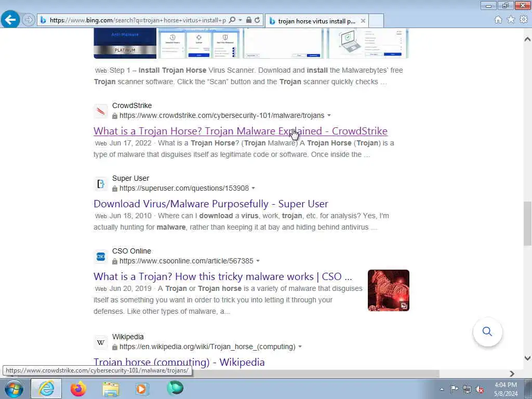Close the trojan horse virus search tab
This screenshot has width=532, height=399.
pyautogui.click(x=363, y=21)
